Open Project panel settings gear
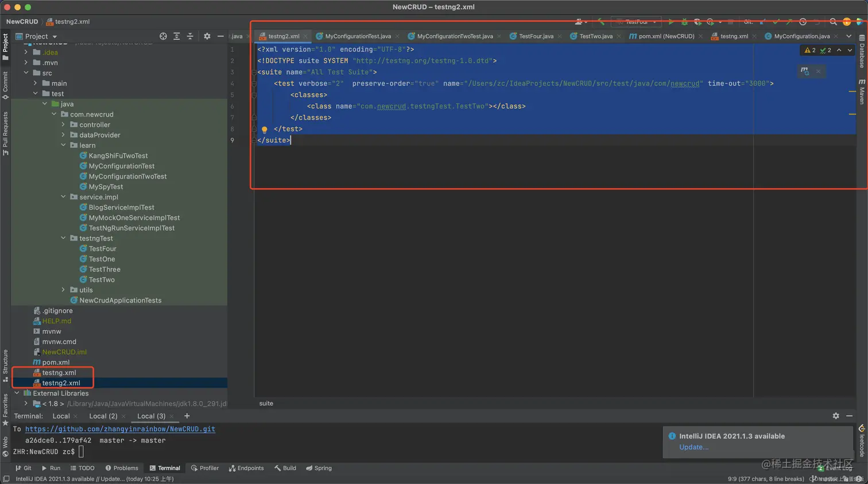 (x=207, y=36)
